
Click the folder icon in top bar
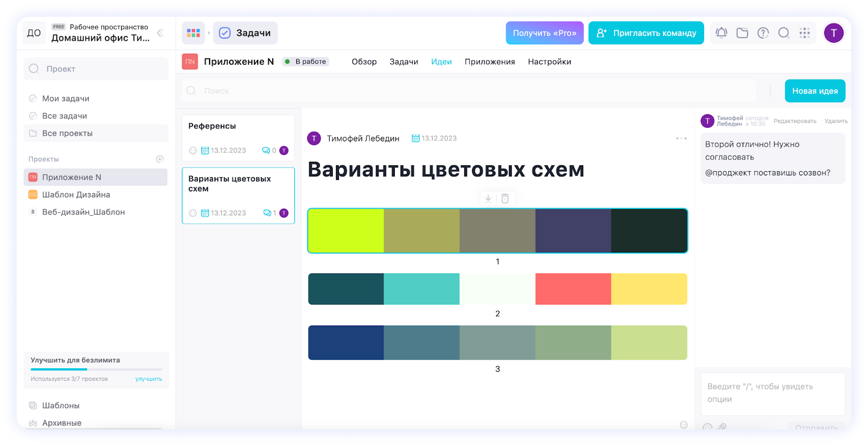(x=742, y=33)
